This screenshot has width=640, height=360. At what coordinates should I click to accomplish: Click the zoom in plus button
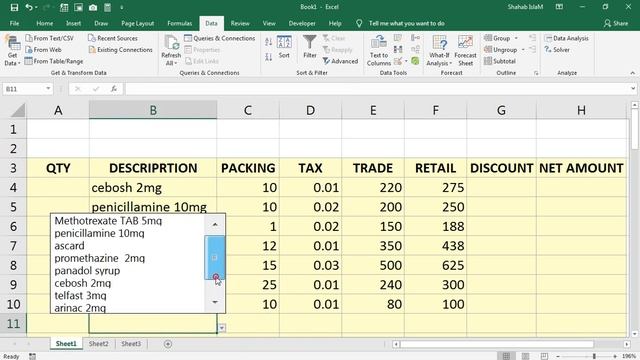tap(615, 356)
